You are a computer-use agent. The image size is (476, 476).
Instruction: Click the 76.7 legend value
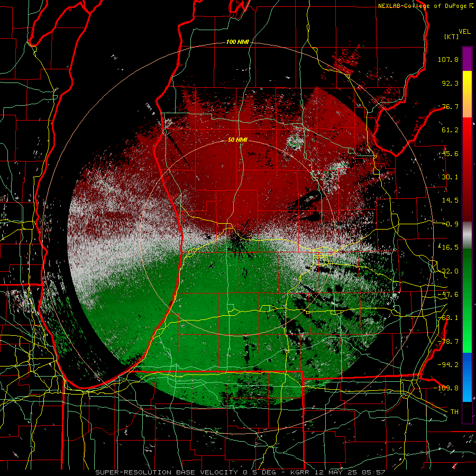450,106
